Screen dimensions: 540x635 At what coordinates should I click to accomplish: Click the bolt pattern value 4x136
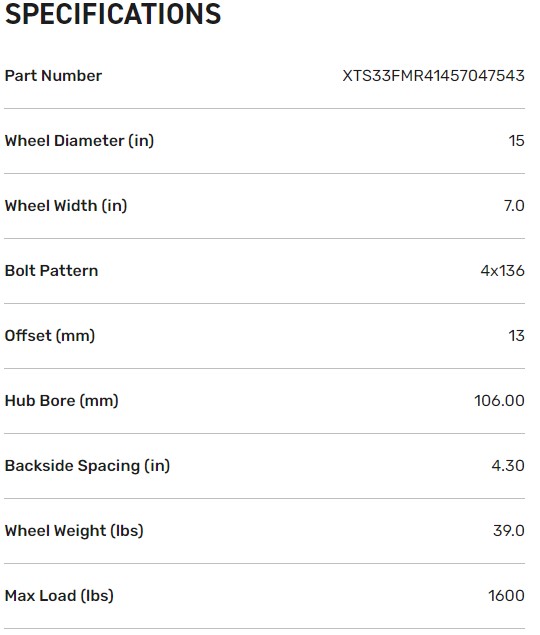pos(502,271)
